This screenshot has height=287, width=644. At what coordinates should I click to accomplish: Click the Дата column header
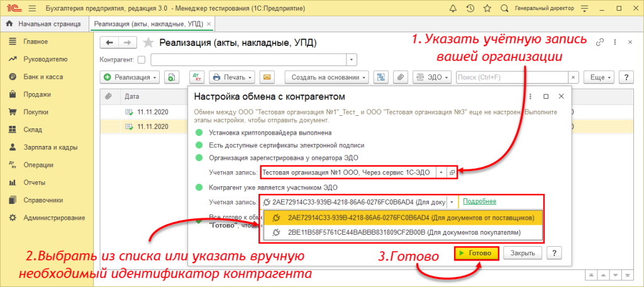pos(132,96)
